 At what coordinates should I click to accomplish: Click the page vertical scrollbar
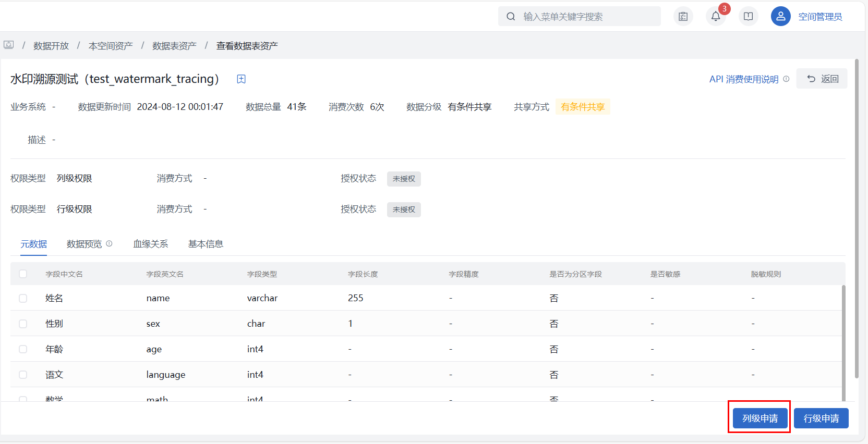coord(857,219)
